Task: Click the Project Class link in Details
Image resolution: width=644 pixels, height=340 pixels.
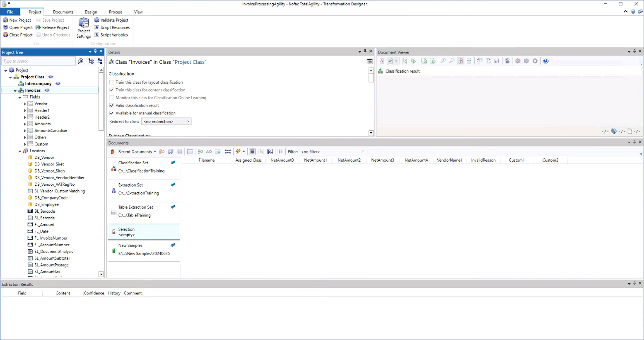Action: pyautogui.click(x=189, y=62)
